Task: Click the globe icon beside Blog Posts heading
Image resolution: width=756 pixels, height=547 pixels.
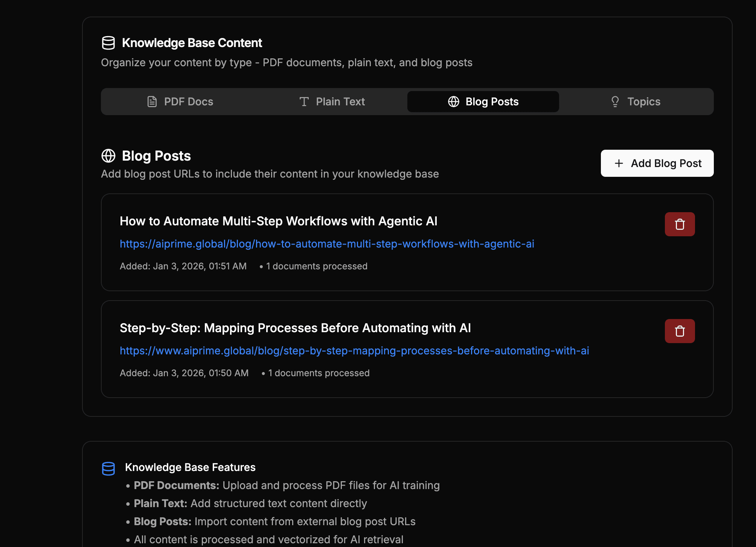Action: click(x=108, y=156)
